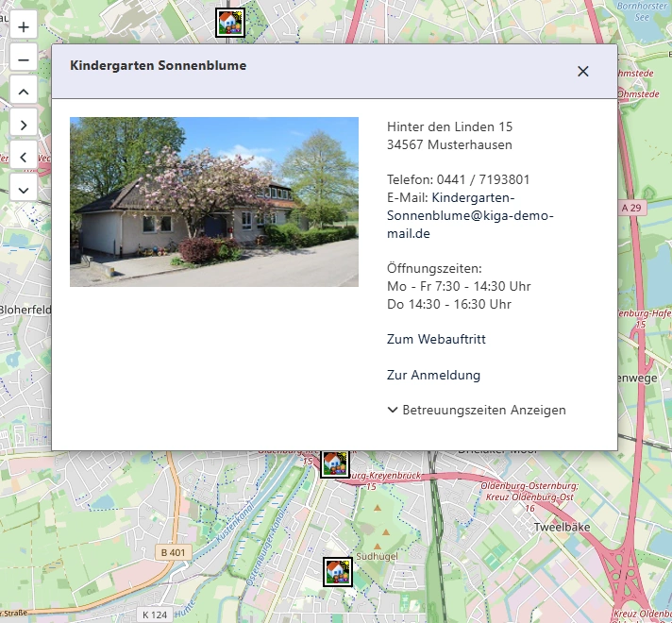Expand Betreuungszeiten Anzeigen section
Viewport: 672px width, 623px height.
(477, 410)
